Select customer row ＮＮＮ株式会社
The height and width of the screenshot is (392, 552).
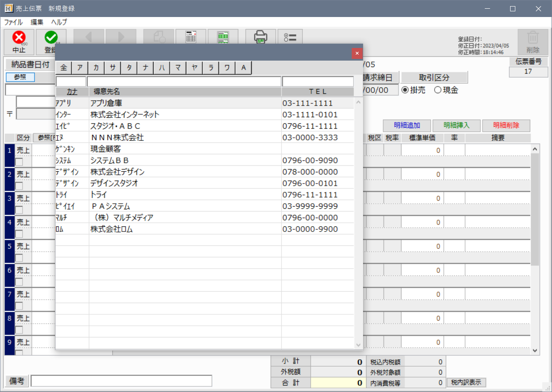pos(205,137)
